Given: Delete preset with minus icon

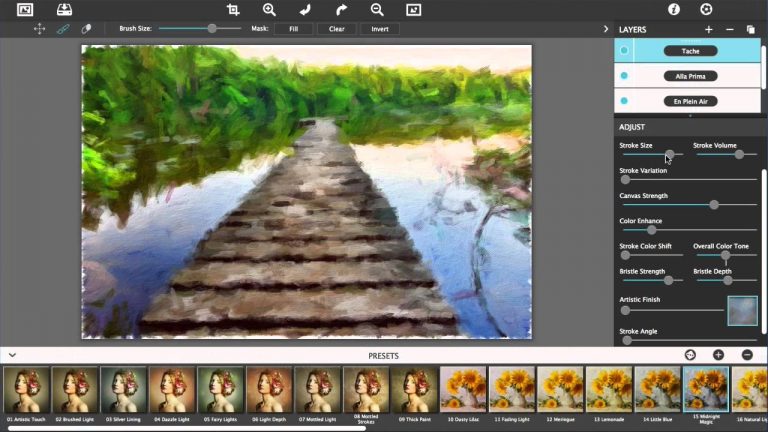Looking at the screenshot, I should coord(747,355).
